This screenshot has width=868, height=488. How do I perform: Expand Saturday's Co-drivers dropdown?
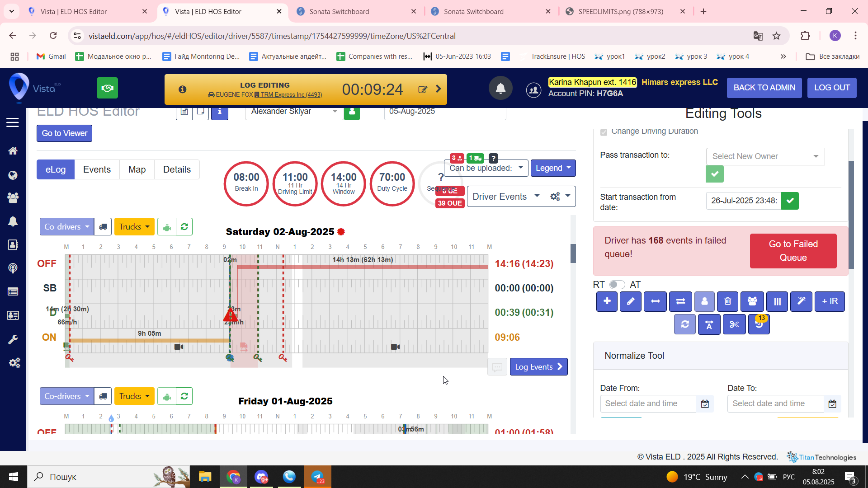(x=67, y=227)
